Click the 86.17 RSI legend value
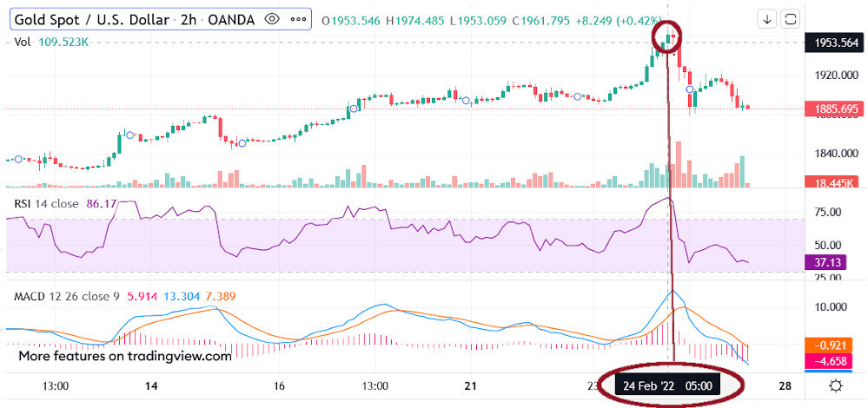This screenshot has height=408, width=868. pyautogui.click(x=102, y=203)
